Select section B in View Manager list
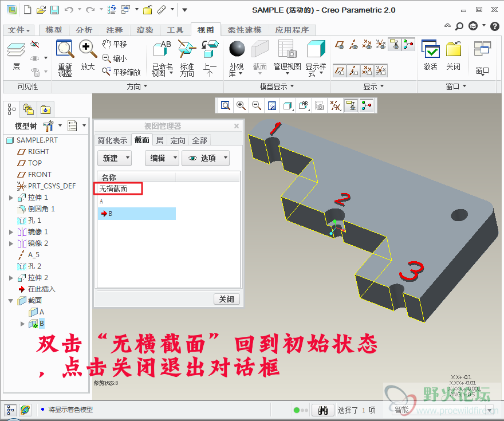The width and height of the screenshot is (504, 421). pos(137,214)
